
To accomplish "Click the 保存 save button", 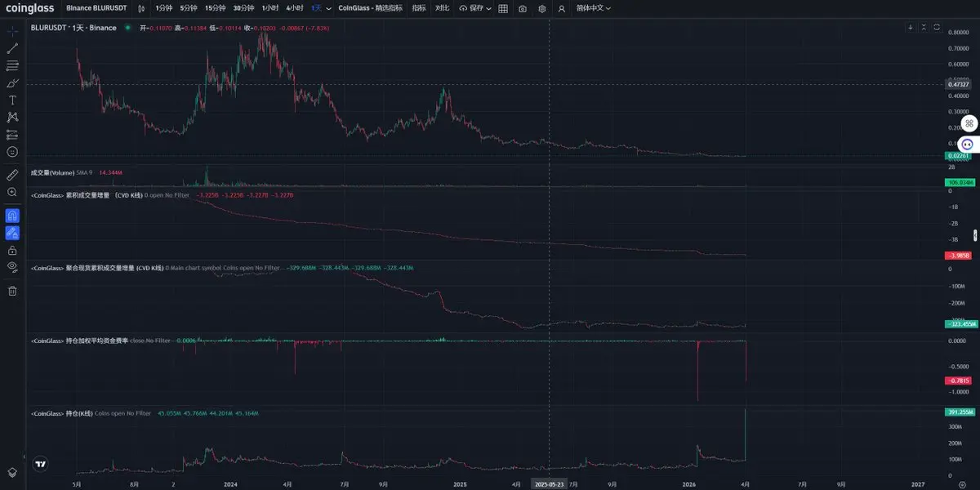I will click(471, 8).
